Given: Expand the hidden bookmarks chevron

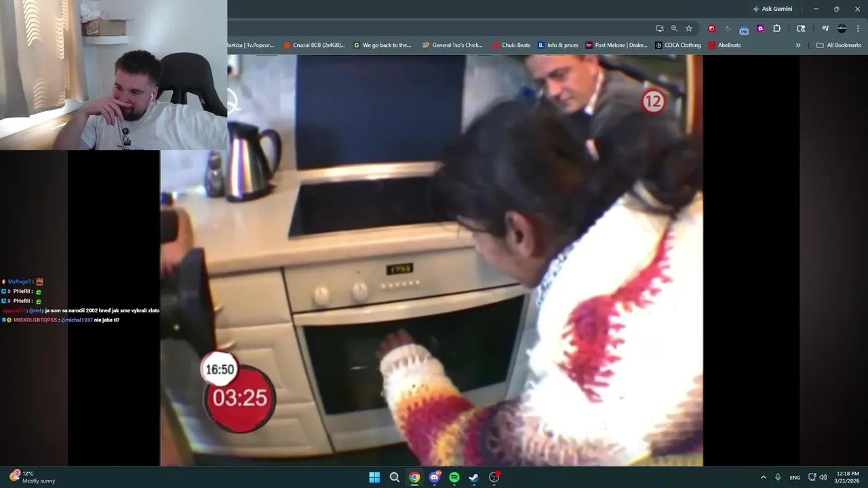Looking at the screenshot, I should pos(798,45).
